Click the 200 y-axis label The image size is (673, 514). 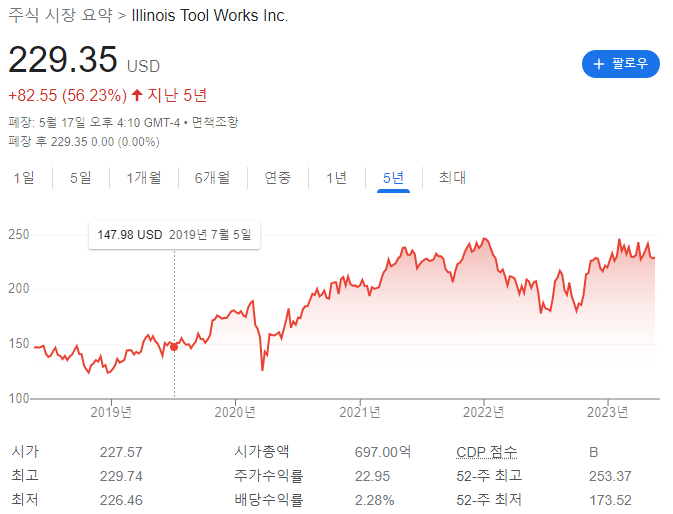click(19, 288)
